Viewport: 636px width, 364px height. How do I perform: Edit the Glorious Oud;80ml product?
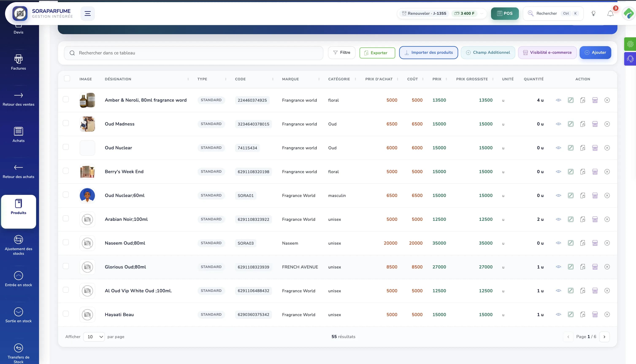pyautogui.click(x=570, y=267)
